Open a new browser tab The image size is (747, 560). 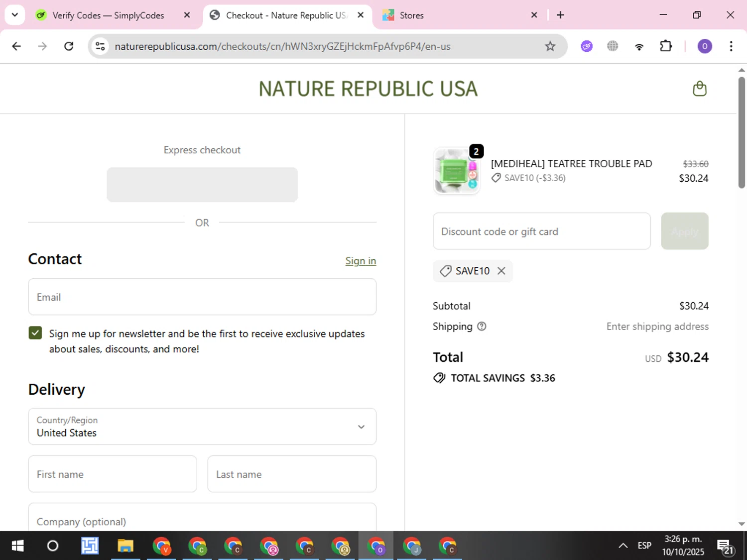point(560,15)
